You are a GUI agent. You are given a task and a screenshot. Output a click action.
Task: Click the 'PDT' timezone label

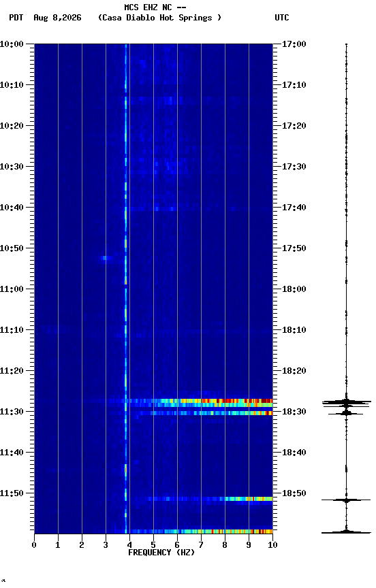[16, 18]
